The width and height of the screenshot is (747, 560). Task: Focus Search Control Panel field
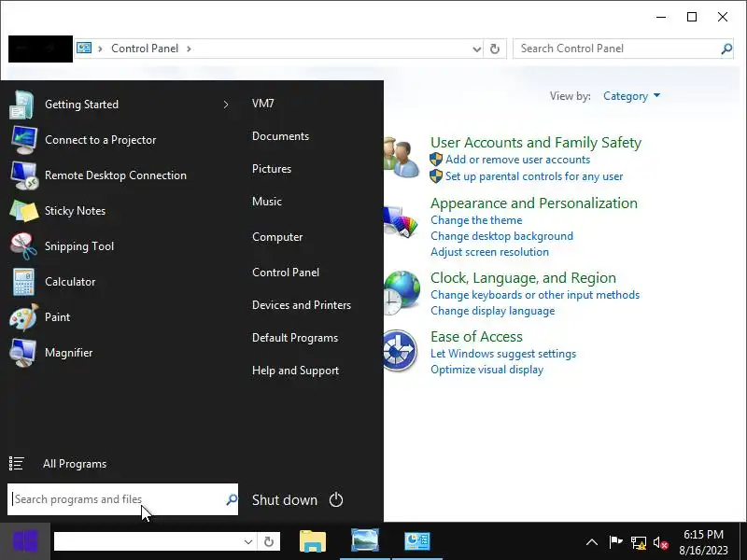point(623,49)
